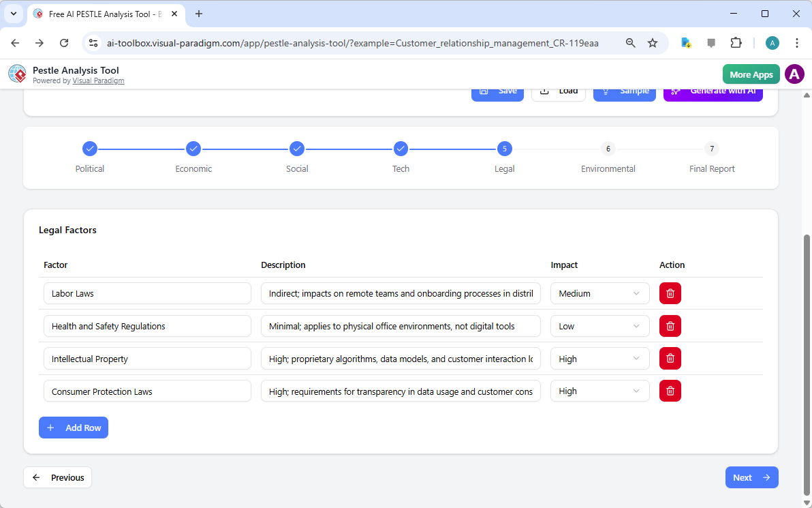Open the browser extensions puzzle icon

point(736,42)
